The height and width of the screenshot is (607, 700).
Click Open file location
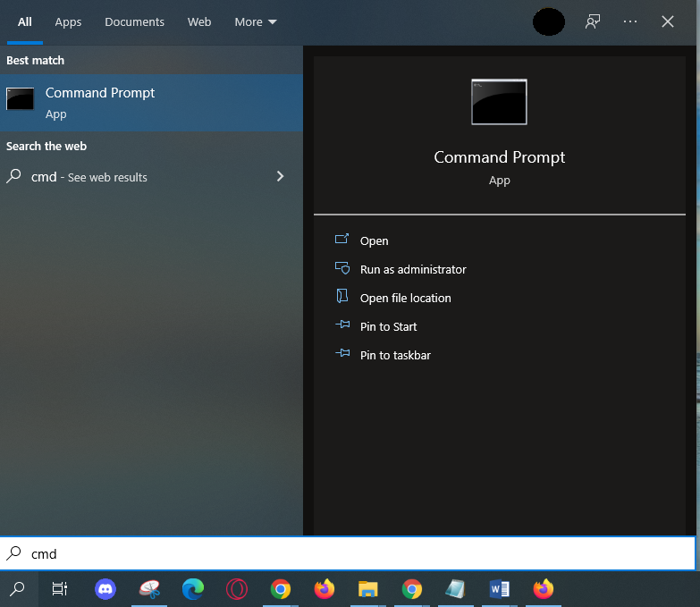pyautogui.click(x=405, y=298)
